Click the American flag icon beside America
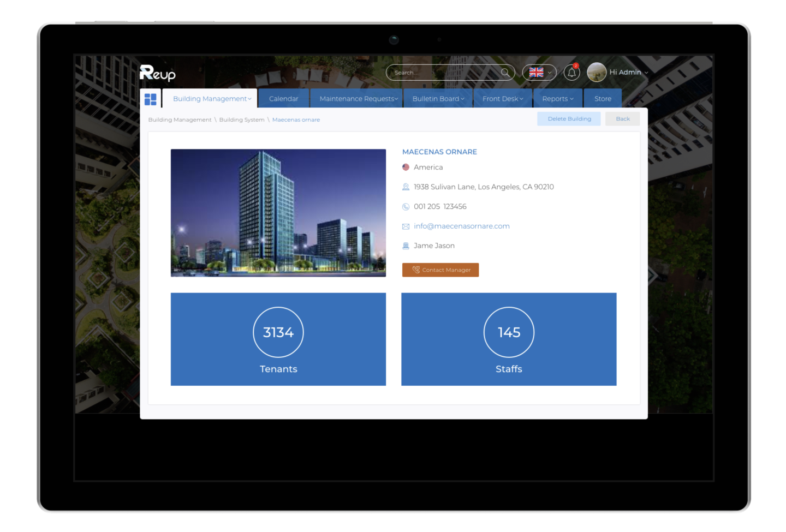 pyautogui.click(x=406, y=168)
